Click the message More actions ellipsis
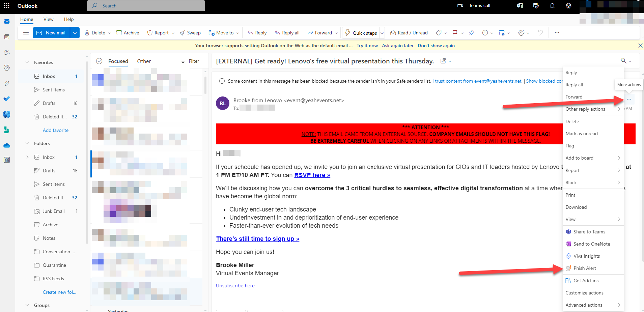This screenshot has height=312, width=644. 629,99
